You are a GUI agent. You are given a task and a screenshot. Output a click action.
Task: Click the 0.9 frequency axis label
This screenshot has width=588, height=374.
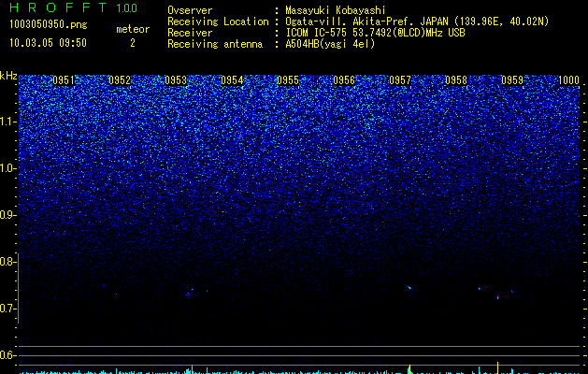point(7,215)
